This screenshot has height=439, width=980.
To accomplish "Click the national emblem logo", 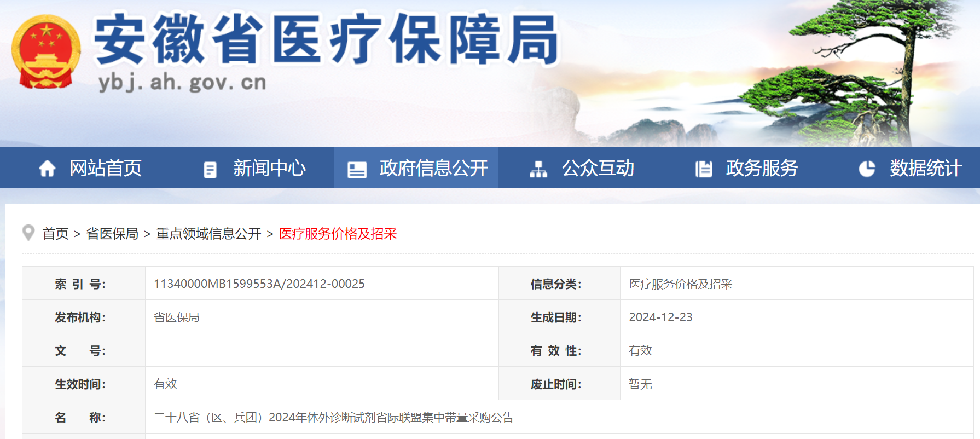I will [46, 52].
